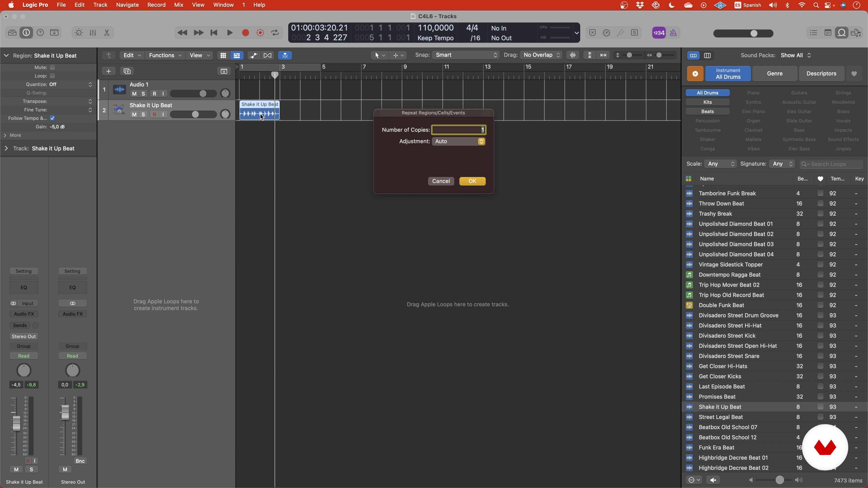This screenshot has width=868, height=488.
Task: Open Sound Packs Show All dropdown
Action: point(796,55)
